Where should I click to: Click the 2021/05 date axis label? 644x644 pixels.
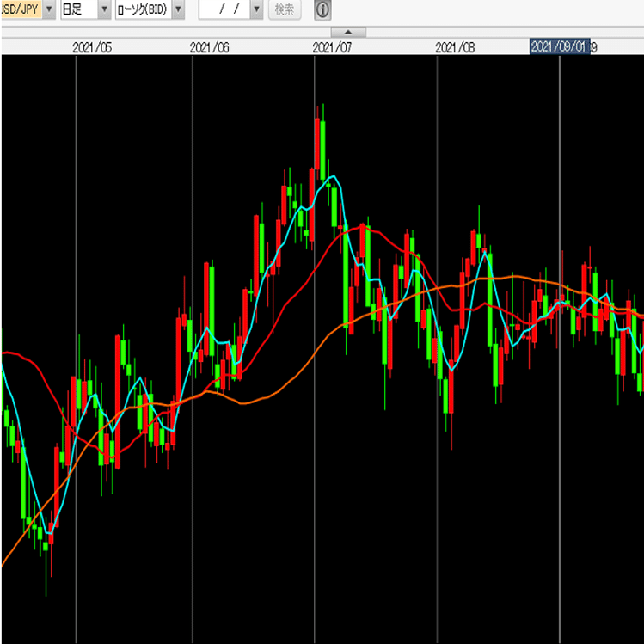[92, 47]
